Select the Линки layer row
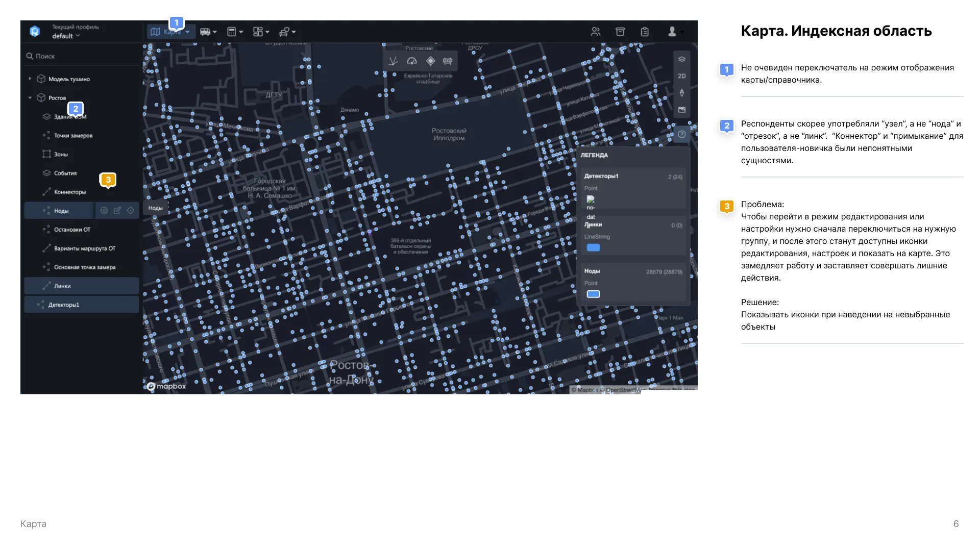The image size is (980, 551). tap(82, 286)
